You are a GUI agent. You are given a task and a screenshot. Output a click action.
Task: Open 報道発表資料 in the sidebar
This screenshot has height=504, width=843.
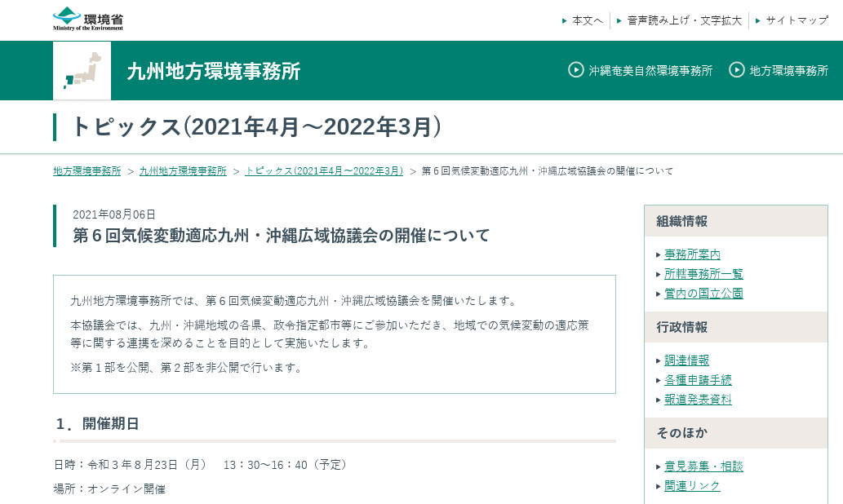[698, 400]
